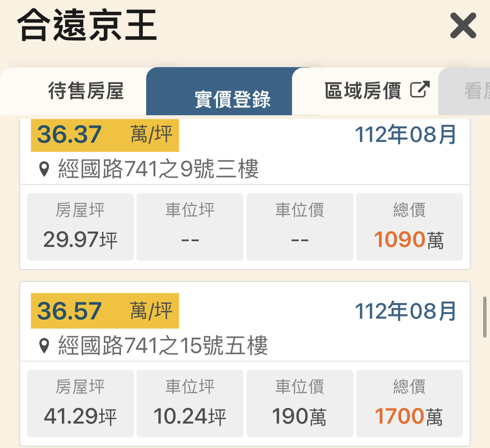Switch to the 待售房屋 tab

click(86, 91)
